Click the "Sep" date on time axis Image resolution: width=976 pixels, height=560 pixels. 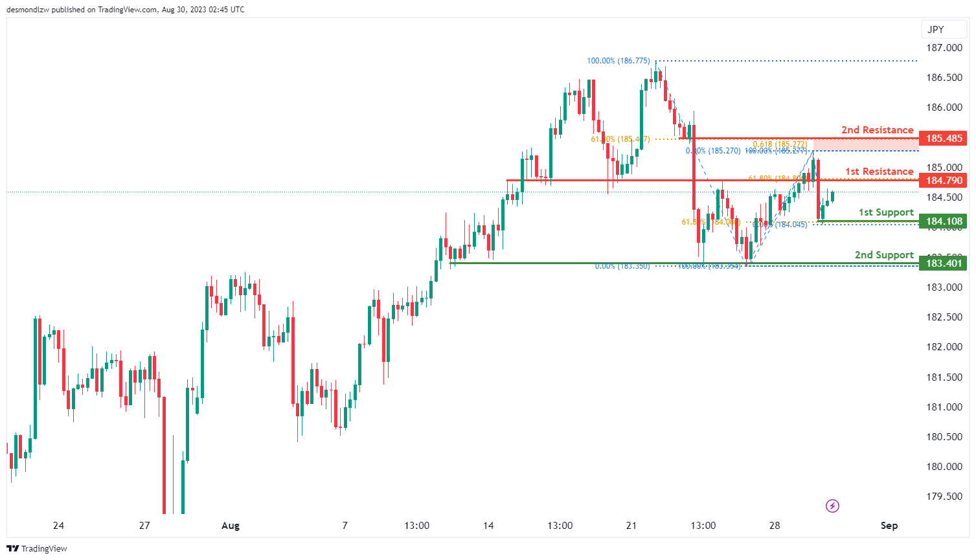pyautogui.click(x=889, y=526)
